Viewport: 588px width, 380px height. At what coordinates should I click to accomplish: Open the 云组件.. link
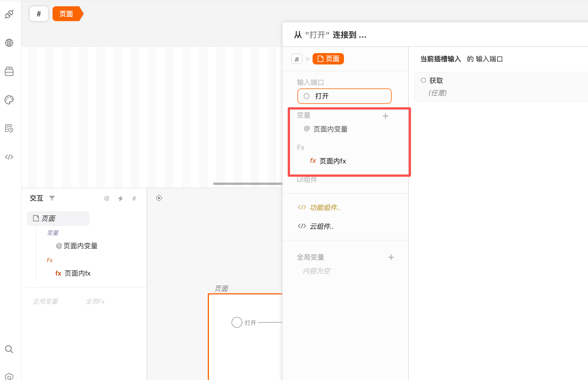321,226
